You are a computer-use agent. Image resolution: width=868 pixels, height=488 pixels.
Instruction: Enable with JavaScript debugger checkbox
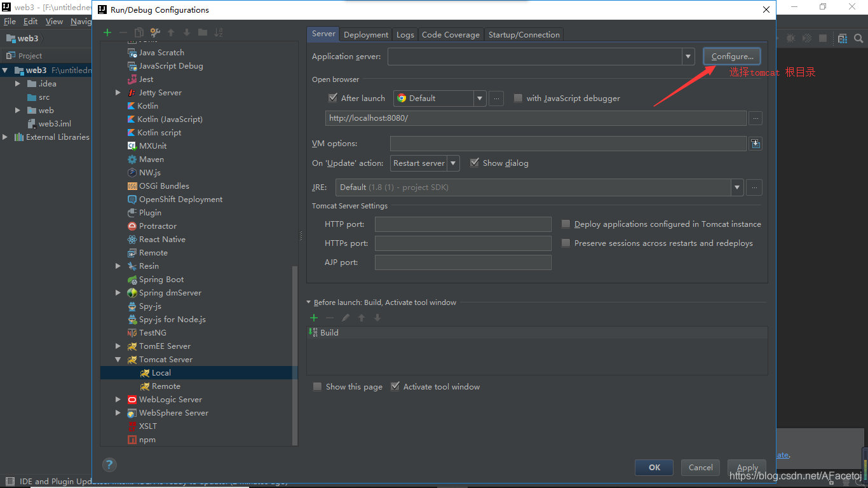point(518,98)
